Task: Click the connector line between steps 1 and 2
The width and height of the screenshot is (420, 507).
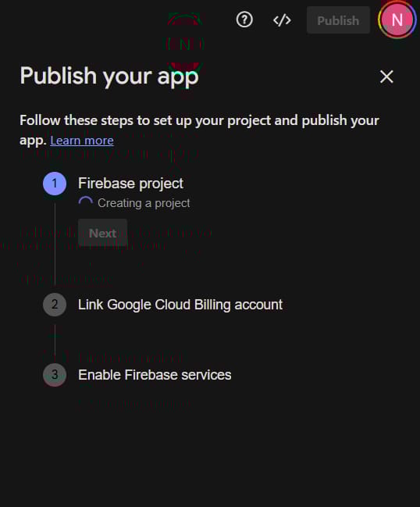Action: tap(55, 244)
